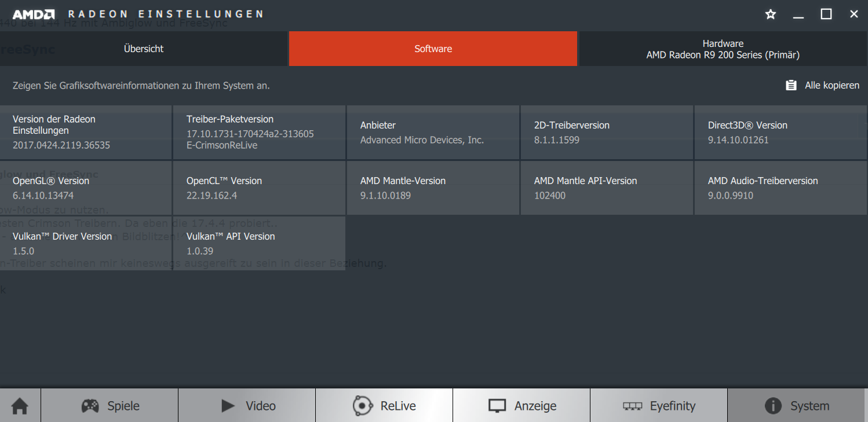Select the Vulkan API Version tile
Screen dimensions: 868x422
(x=259, y=243)
